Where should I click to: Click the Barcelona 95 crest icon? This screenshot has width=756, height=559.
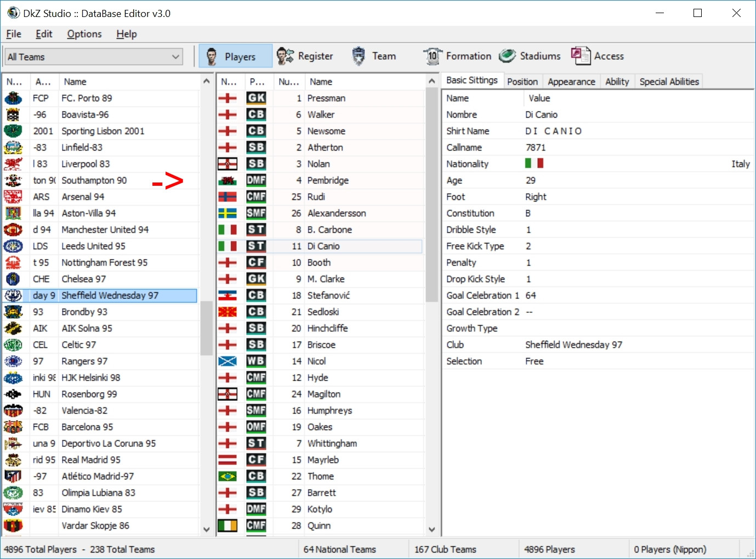coord(13,427)
